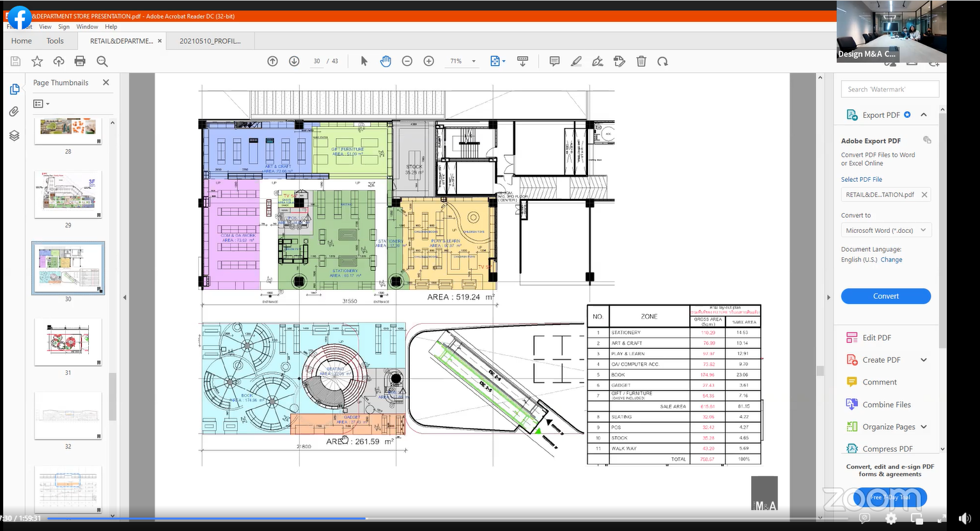
Task: Rotate the page view clockwise
Action: click(663, 61)
